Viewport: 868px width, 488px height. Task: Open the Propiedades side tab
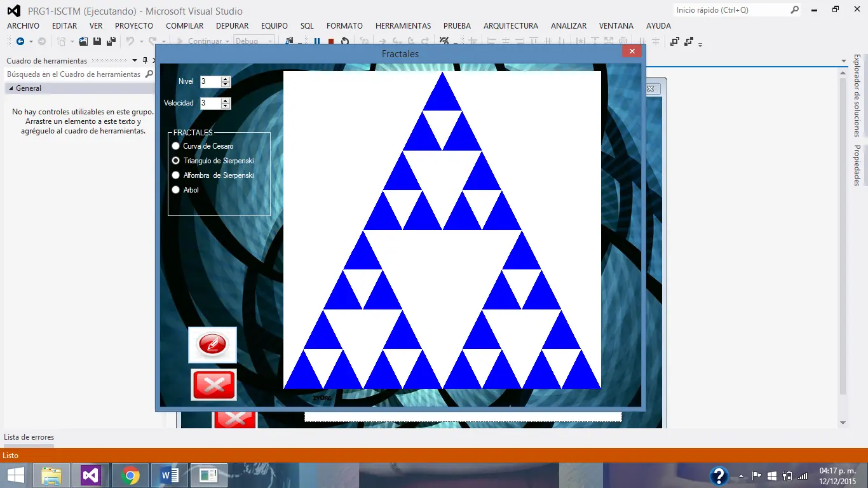coord(857,165)
